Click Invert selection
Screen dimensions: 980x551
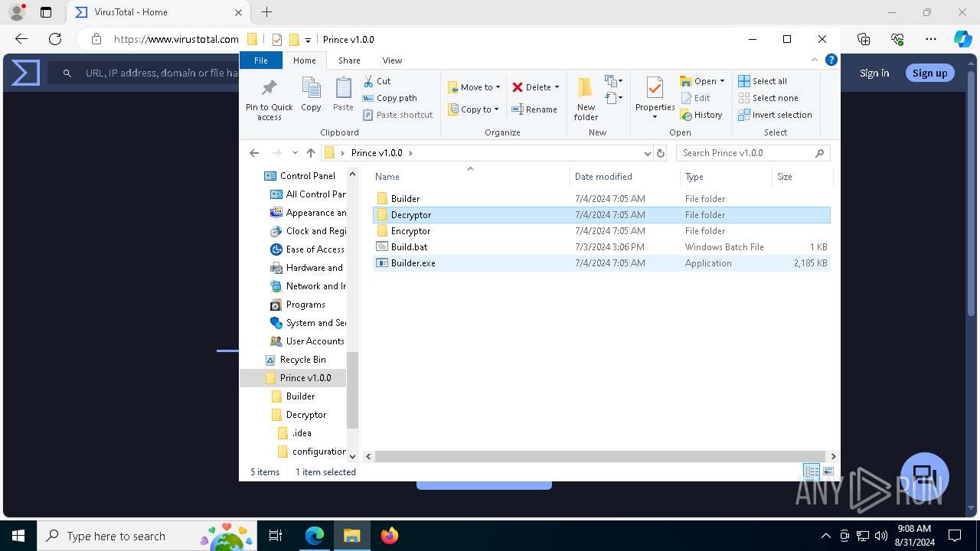(775, 115)
